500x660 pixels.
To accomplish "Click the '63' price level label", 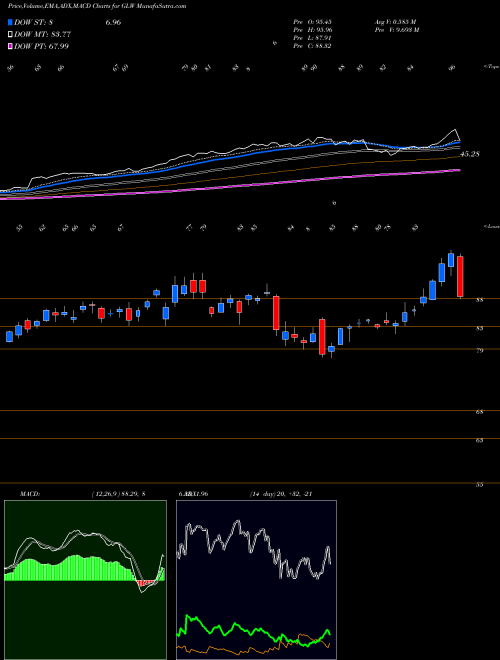I will pyautogui.click(x=479, y=440).
